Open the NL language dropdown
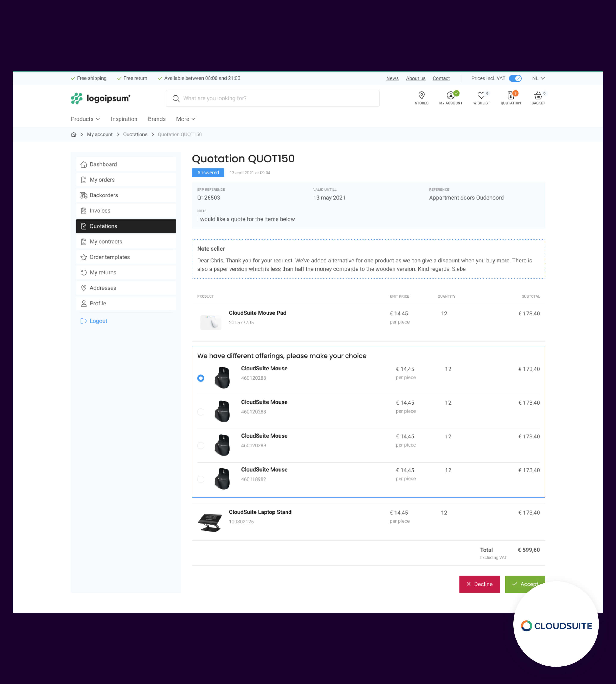Screen dimensions: 616x684 [538, 78]
